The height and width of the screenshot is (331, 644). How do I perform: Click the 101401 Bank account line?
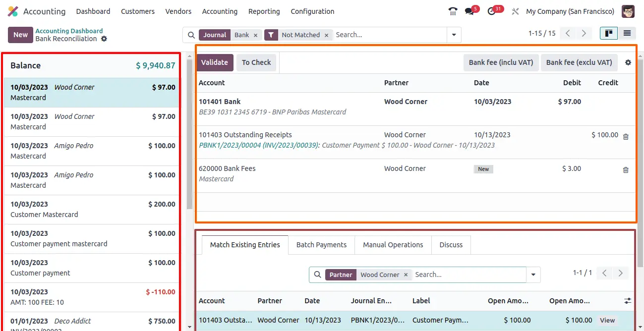[415, 109]
